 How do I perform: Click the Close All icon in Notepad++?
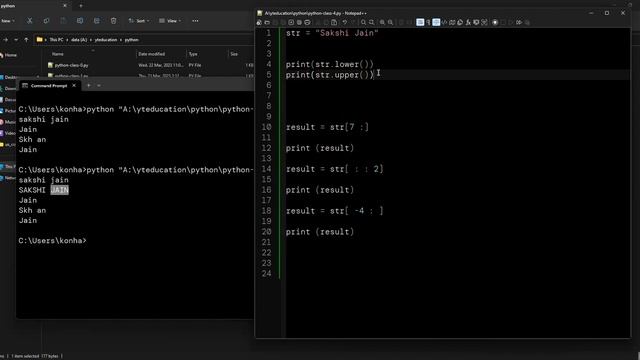click(299, 22)
